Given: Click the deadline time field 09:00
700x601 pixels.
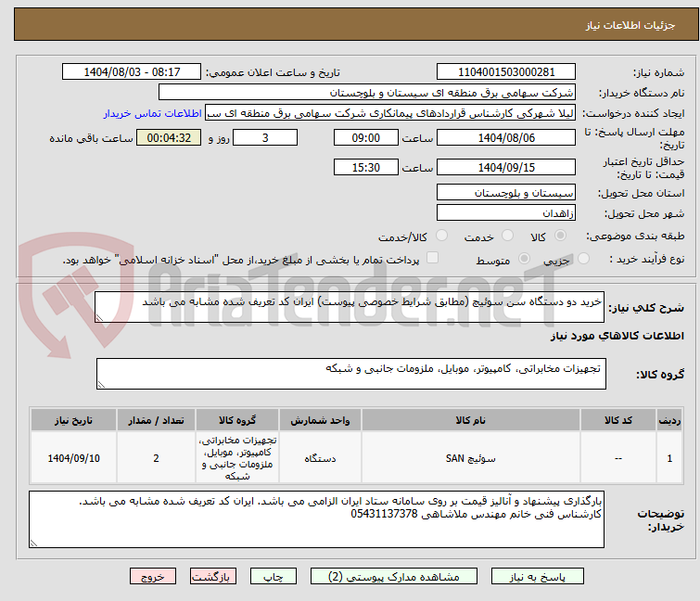Looking at the screenshot, I should point(365,137).
